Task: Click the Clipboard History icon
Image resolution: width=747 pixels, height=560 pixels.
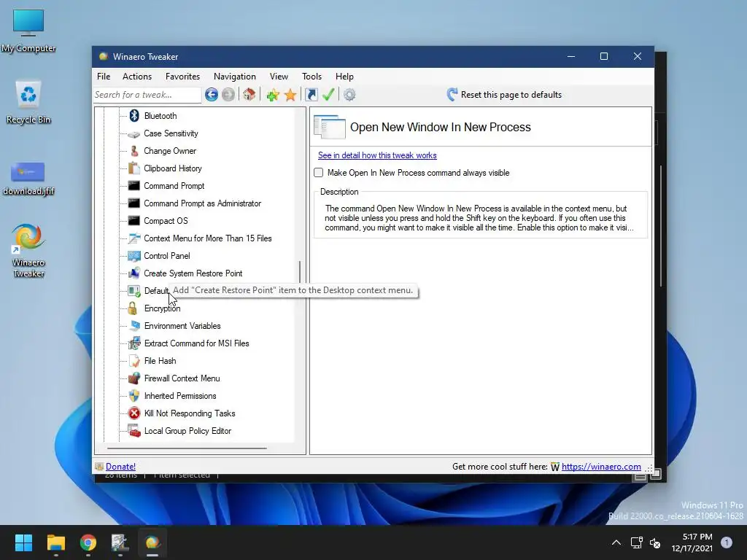Action: (134, 168)
